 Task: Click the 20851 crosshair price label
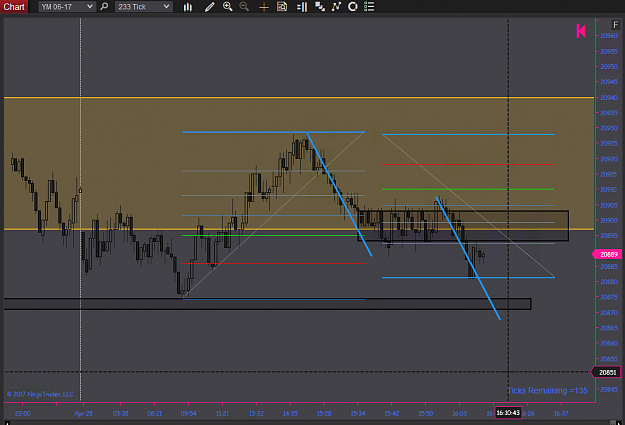pos(606,372)
